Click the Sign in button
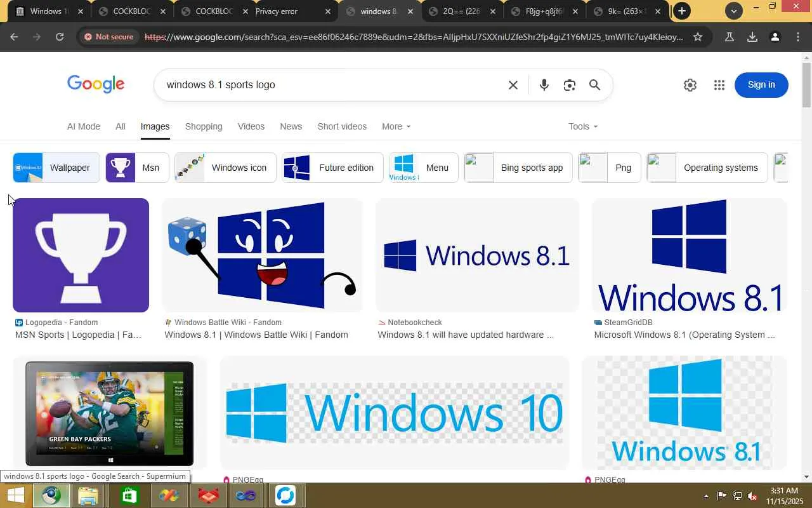812x508 pixels. tap(761, 85)
